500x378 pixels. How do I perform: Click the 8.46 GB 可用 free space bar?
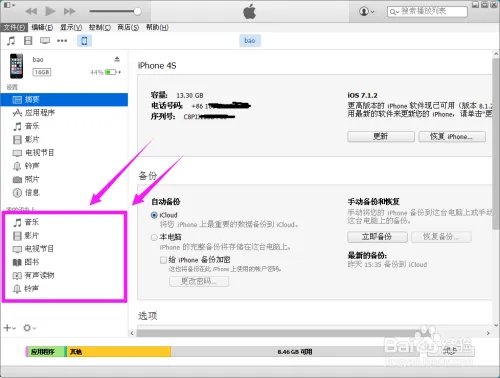(x=295, y=352)
